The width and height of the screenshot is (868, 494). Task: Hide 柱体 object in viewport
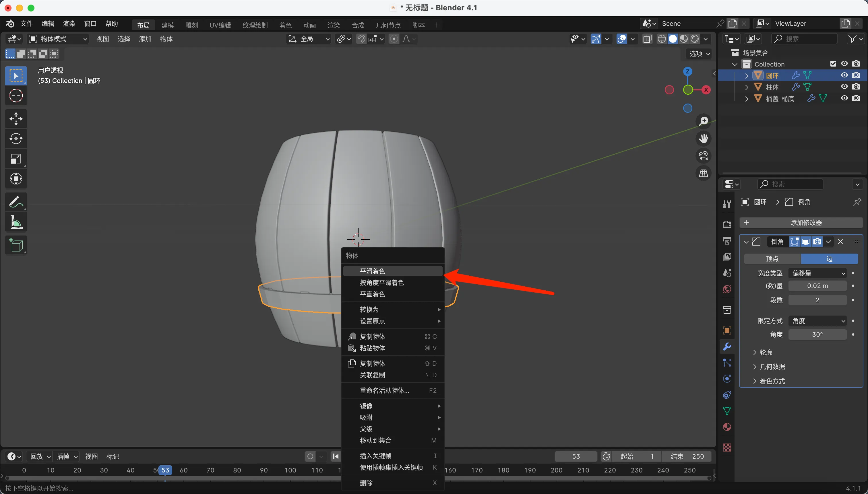[844, 87]
